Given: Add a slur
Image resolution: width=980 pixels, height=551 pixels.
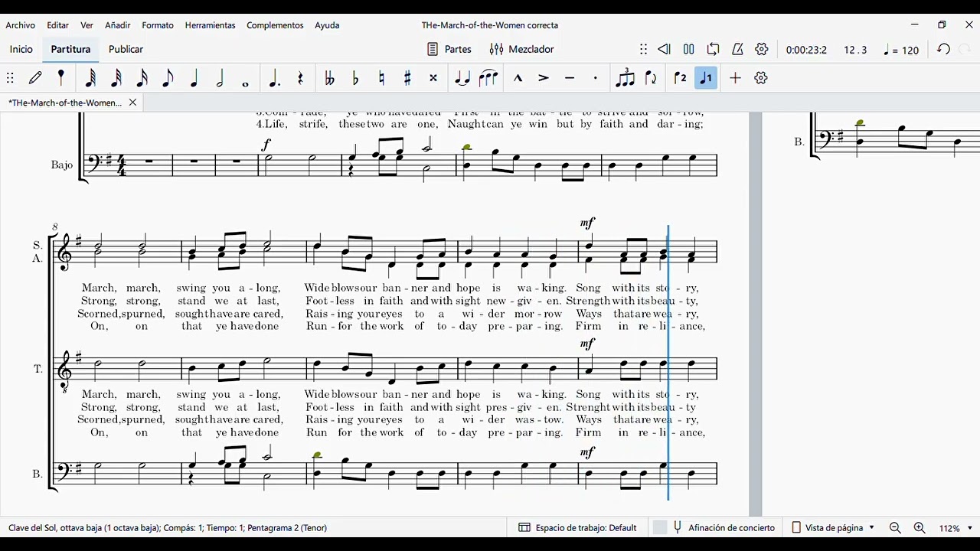Looking at the screenshot, I should (x=488, y=78).
